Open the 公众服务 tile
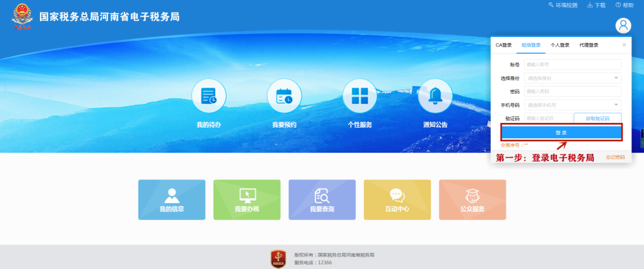644x269 pixels. click(x=472, y=199)
